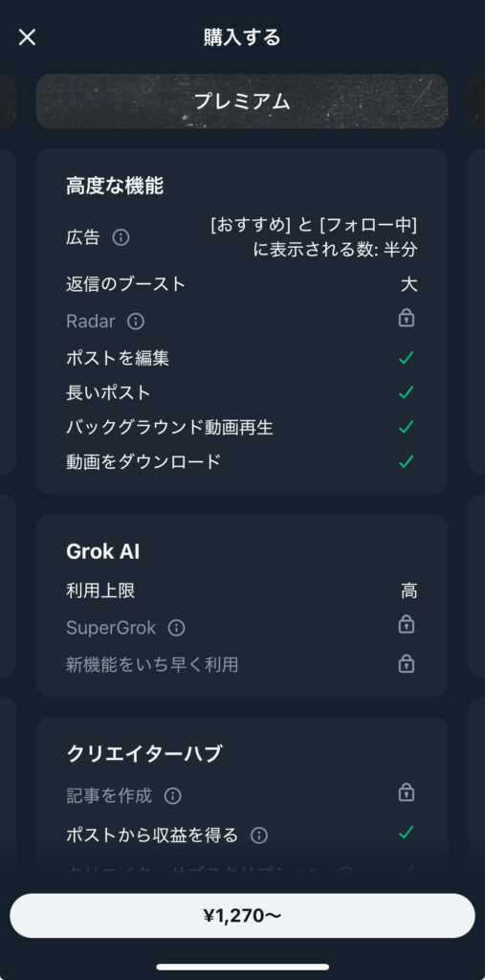This screenshot has height=980, width=485.
Task: Tap the lock icon on SuperGrok row
Action: tap(407, 624)
